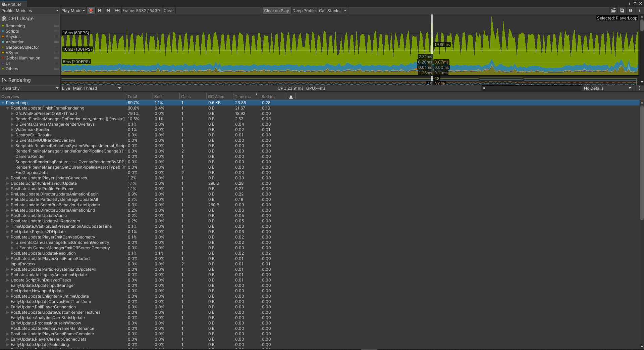The height and width of the screenshot is (350, 644).
Task: Save profiler data with disk icon
Action: (622, 10)
